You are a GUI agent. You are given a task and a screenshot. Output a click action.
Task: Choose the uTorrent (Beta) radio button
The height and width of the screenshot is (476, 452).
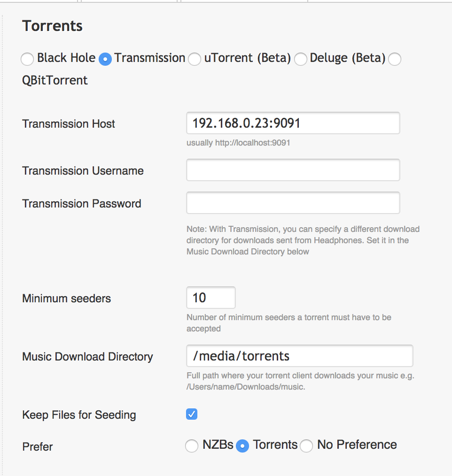click(195, 59)
